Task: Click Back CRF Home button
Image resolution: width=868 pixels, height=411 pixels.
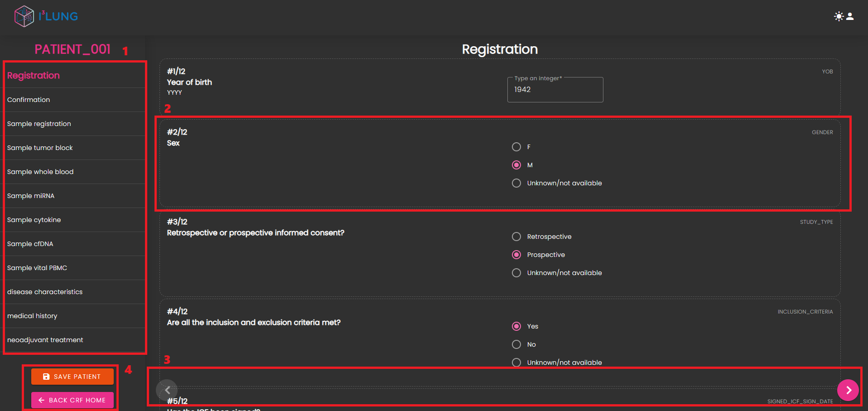Action: (x=72, y=400)
